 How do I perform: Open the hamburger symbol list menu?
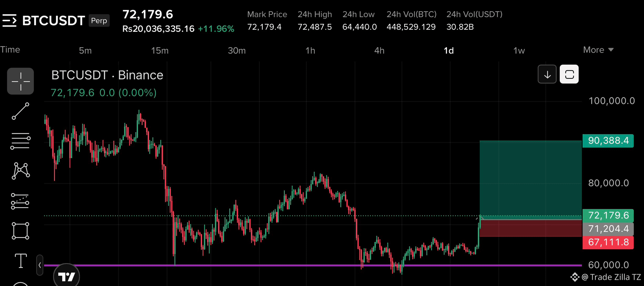coord(9,21)
